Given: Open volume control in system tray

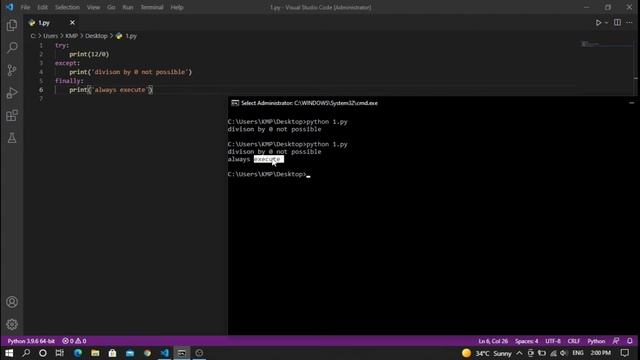Looking at the screenshot, I should click(x=563, y=353).
